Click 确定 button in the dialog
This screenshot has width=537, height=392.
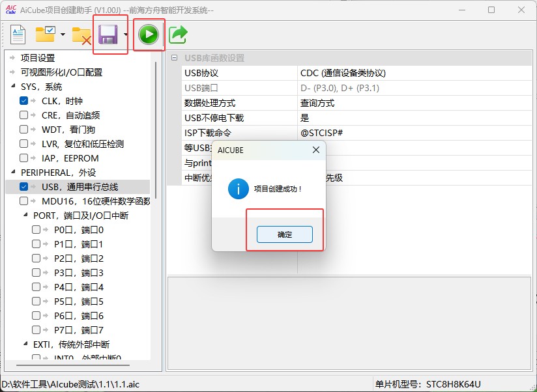click(x=285, y=234)
